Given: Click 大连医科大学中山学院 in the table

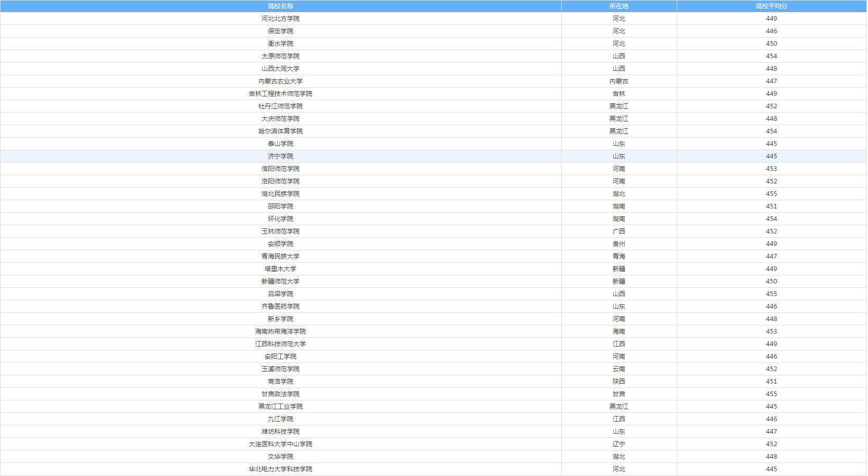Looking at the screenshot, I should coord(280,444).
